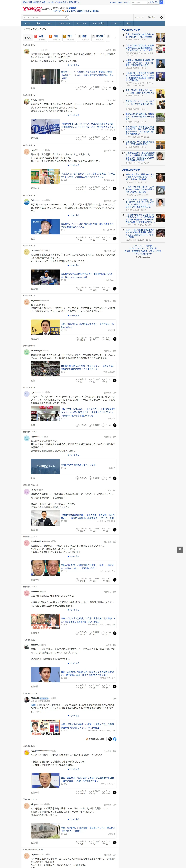Share nekodayo's comment on X
The image size is (186, 868).
[x=114, y=381]
